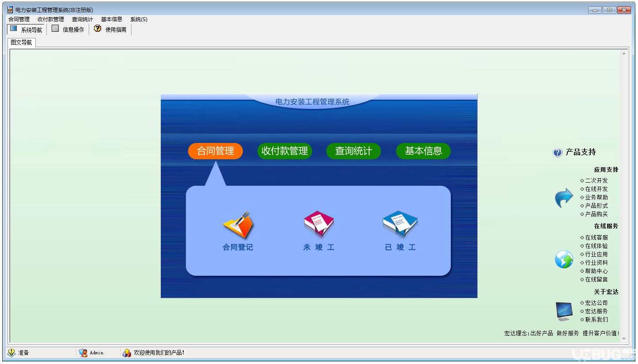The width and height of the screenshot is (638, 364).
Task: Open the 在线体验 link
Action: point(596,246)
